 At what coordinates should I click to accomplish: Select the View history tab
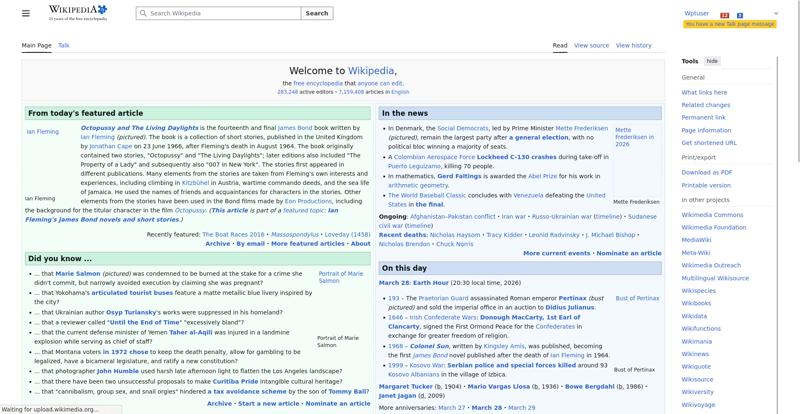pyautogui.click(x=633, y=45)
